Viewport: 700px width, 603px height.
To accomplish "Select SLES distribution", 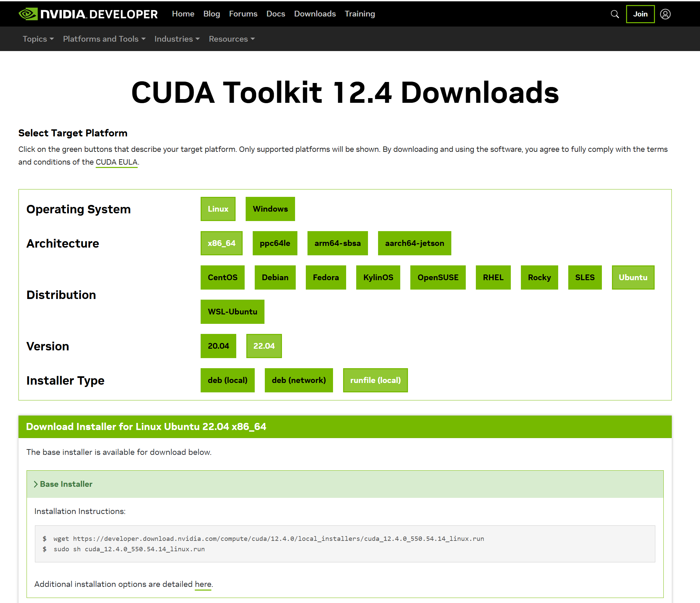I will click(585, 277).
